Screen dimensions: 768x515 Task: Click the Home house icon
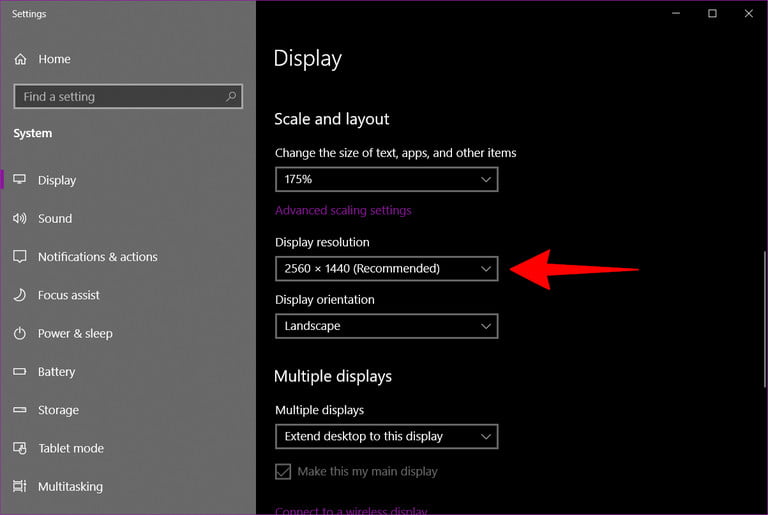[x=20, y=59]
